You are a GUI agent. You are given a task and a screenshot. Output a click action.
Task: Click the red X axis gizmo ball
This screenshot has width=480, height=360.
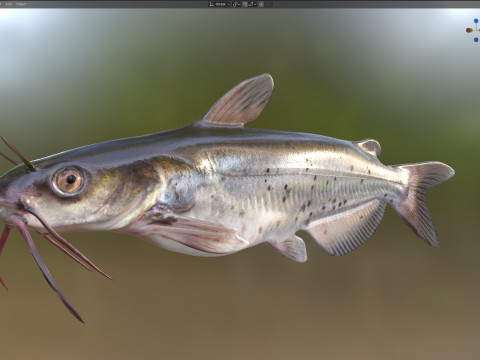(x=469, y=30)
